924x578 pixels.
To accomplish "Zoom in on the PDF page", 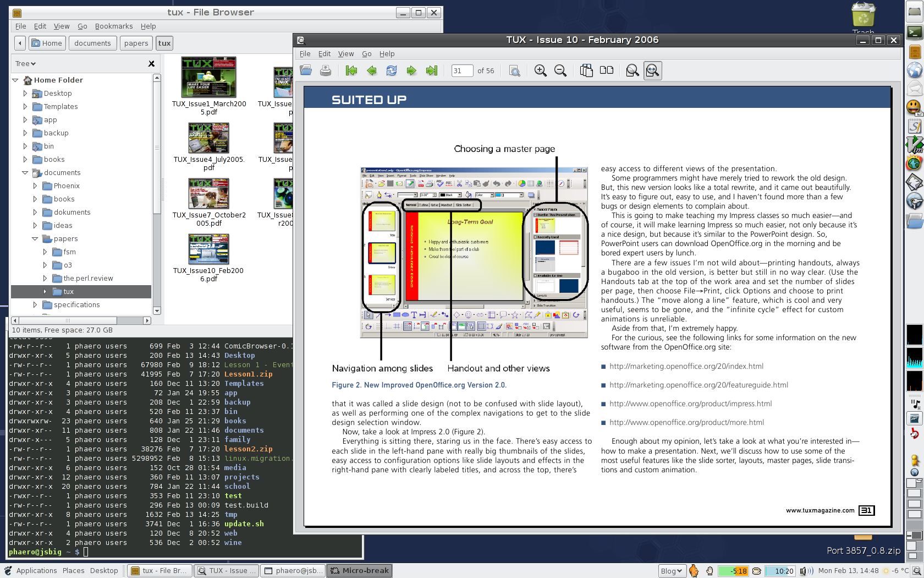I will pyautogui.click(x=541, y=70).
